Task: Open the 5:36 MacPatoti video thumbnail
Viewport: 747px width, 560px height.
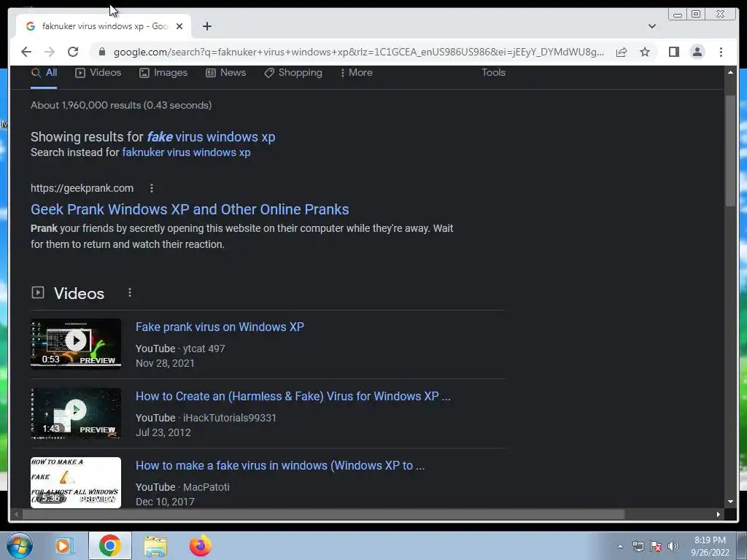Action: pyautogui.click(x=76, y=483)
